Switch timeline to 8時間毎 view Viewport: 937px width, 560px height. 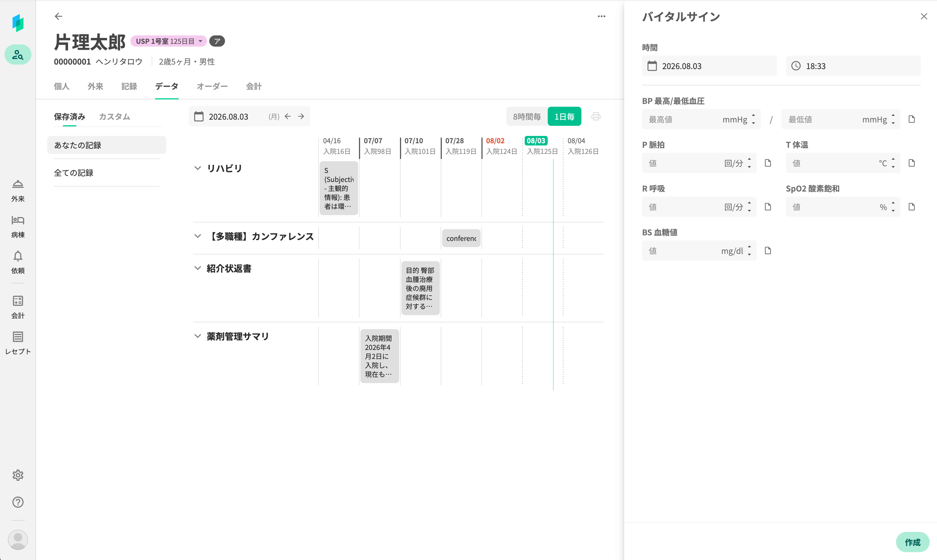[527, 117]
